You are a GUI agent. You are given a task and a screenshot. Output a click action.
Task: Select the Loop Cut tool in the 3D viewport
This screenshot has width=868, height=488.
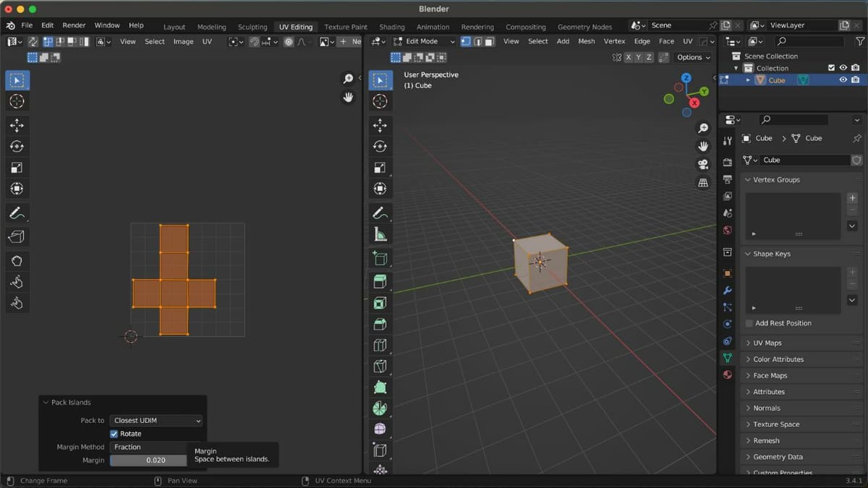380,346
